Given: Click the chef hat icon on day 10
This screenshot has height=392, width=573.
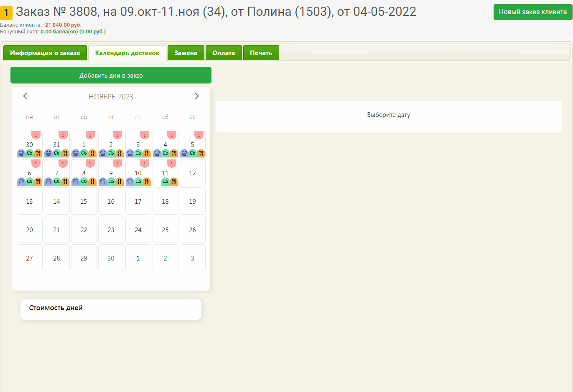Looking at the screenshot, I should coord(130,182).
